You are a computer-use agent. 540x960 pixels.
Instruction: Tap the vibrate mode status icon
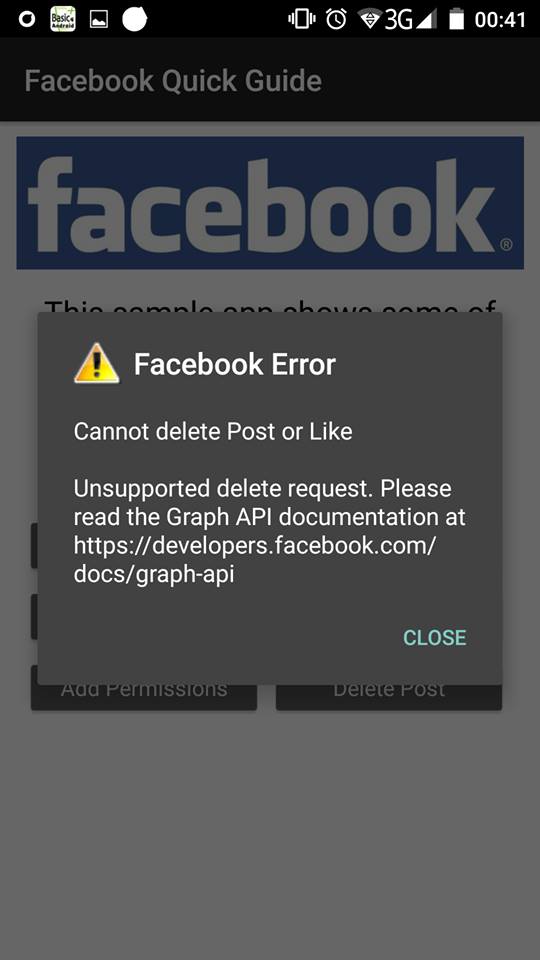(x=301, y=20)
